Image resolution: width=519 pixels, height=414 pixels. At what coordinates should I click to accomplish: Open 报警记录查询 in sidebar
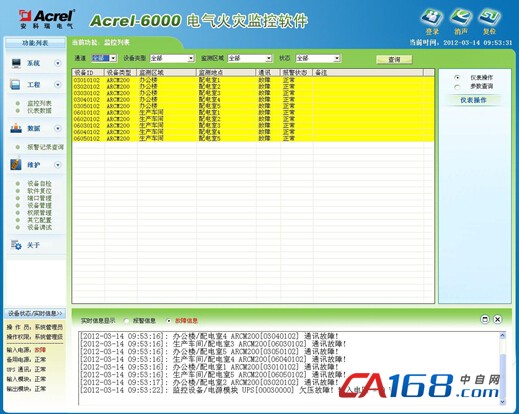coord(45,147)
